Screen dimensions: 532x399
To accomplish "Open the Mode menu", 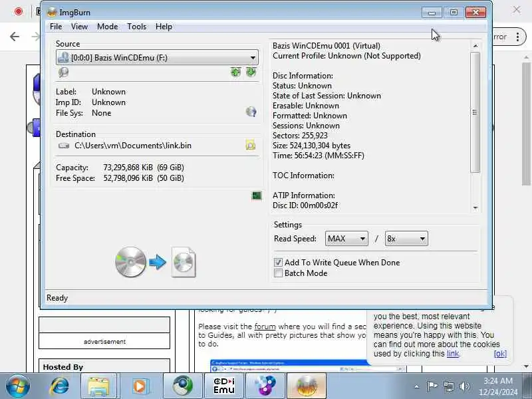I will tap(107, 27).
